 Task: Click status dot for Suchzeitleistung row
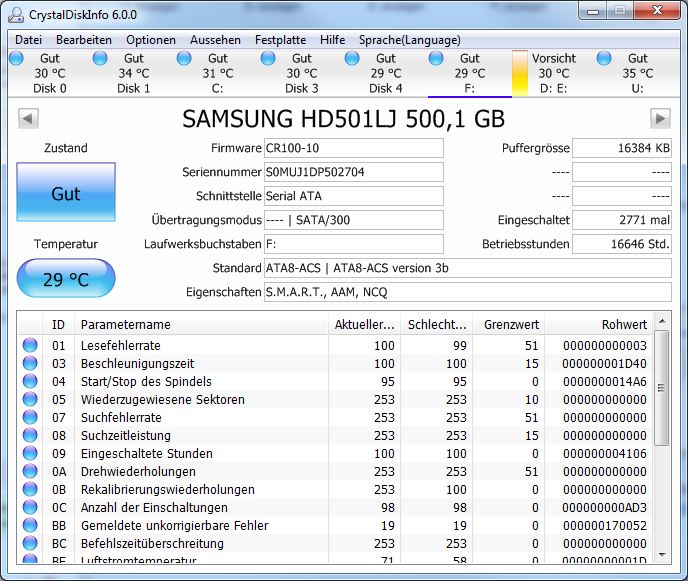(30, 435)
